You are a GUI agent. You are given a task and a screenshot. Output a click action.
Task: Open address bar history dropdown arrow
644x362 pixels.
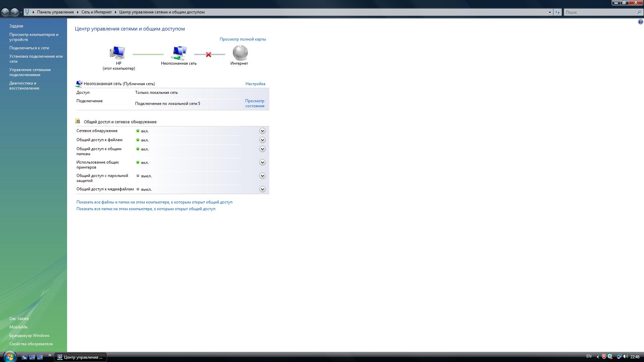pyautogui.click(x=550, y=12)
